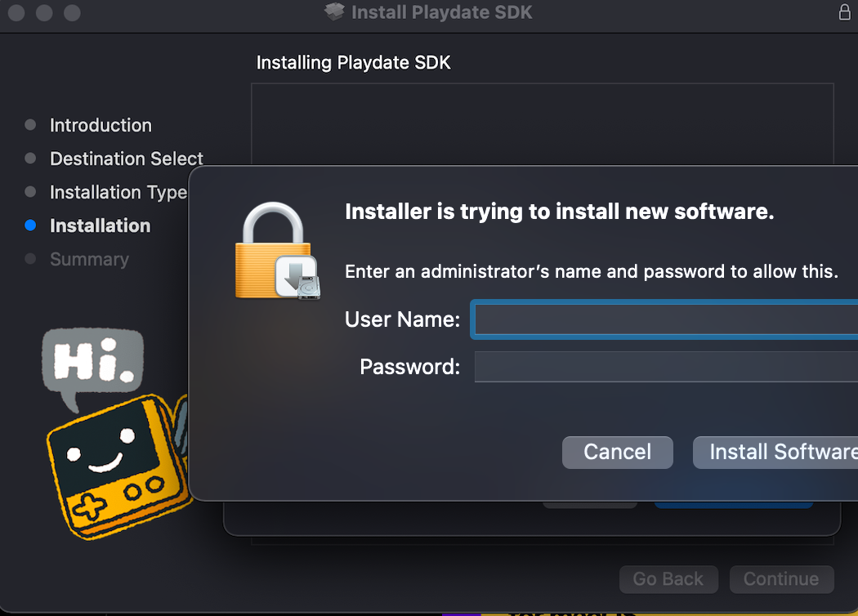The image size is (858, 616).
Task: Click the blue bullet beside Installation
Action: tap(31, 225)
